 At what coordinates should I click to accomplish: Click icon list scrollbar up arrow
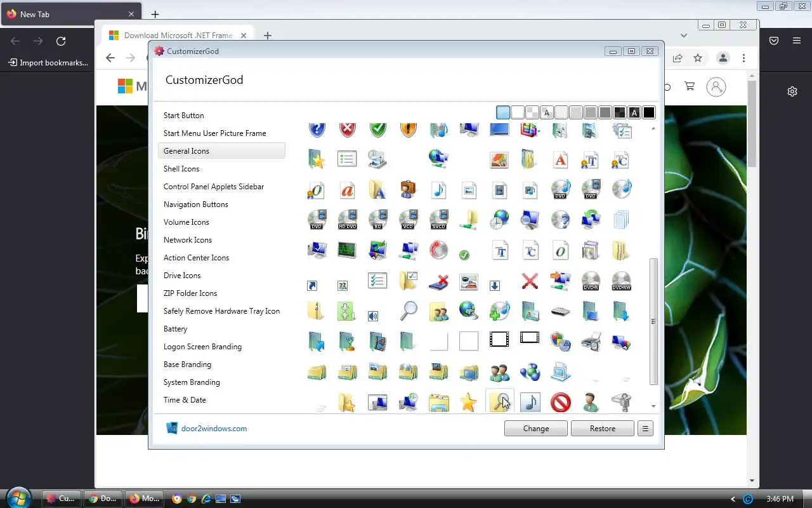(x=653, y=128)
